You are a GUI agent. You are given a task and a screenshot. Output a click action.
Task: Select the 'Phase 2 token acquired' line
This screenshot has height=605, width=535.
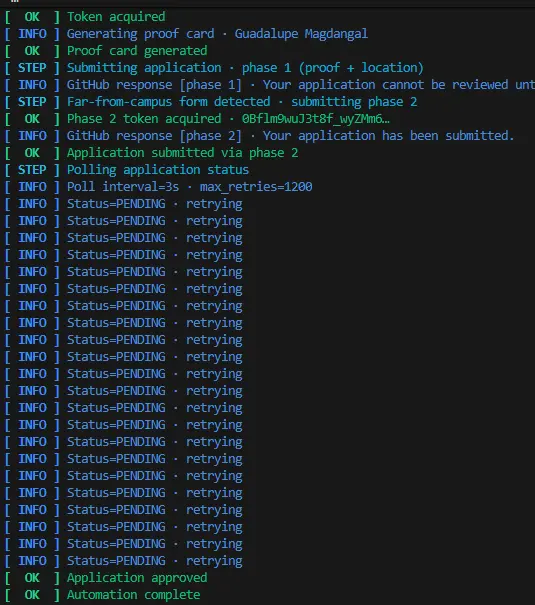[197, 119]
